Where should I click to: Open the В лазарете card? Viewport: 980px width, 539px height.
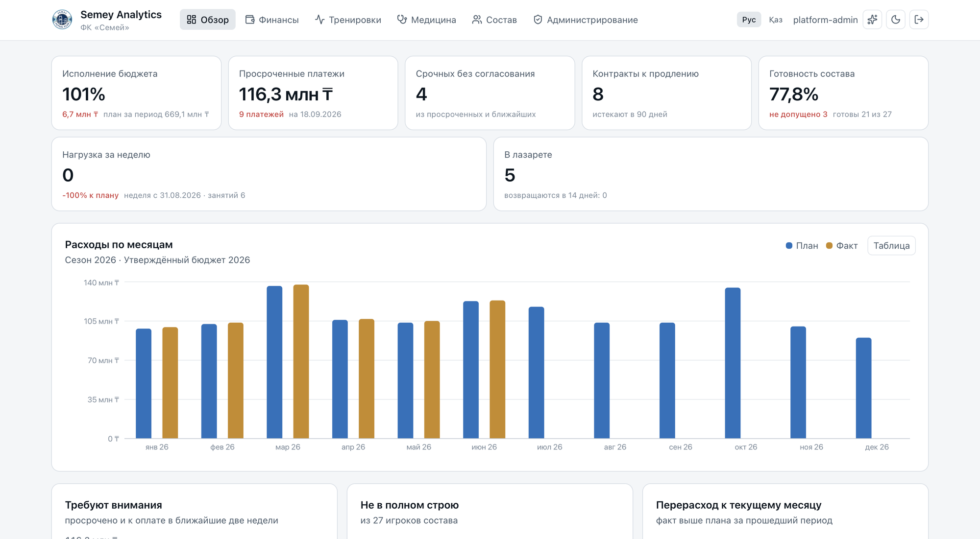pos(710,174)
